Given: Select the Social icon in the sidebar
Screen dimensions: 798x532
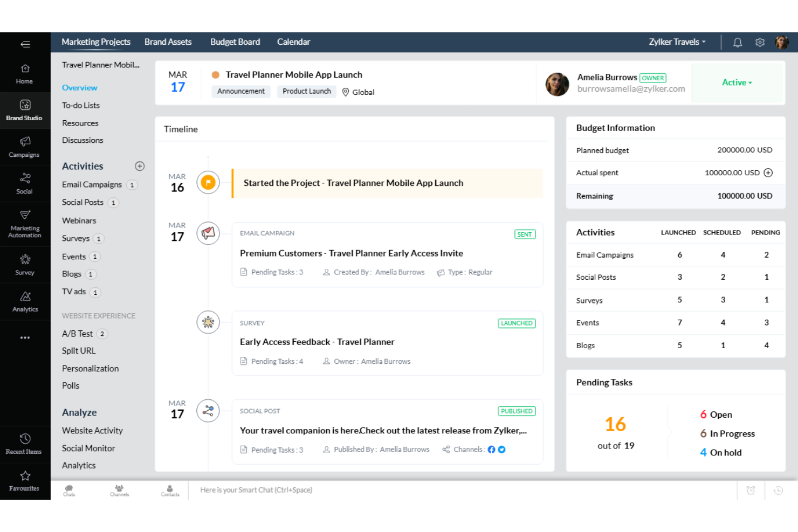Looking at the screenshot, I should pos(24,183).
